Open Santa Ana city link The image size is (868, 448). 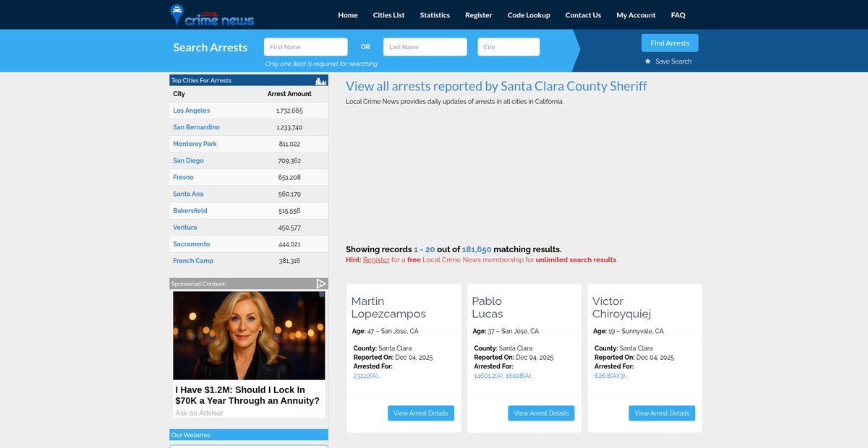(x=188, y=194)
